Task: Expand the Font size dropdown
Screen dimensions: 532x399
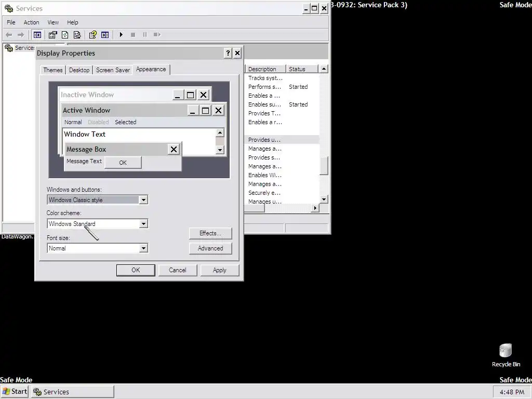Action: pyautogui.click(x=143, y=248)
